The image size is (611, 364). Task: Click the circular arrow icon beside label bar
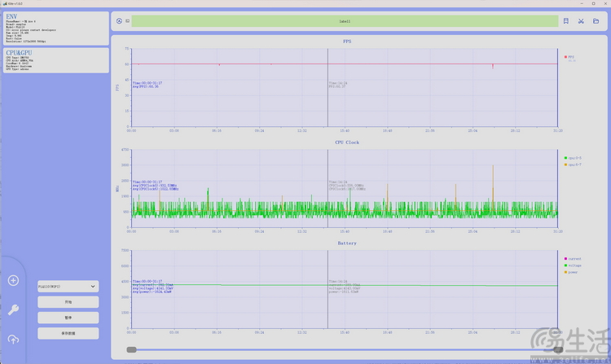pyautogui.click(x=119, y=21)
